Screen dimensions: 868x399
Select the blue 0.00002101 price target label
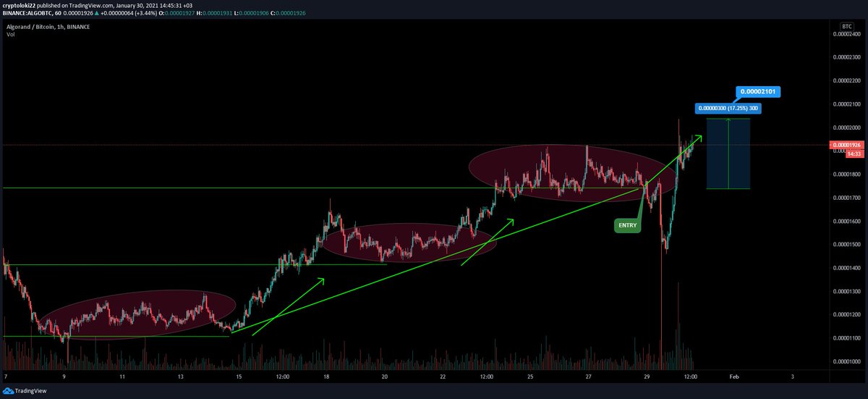758,92
